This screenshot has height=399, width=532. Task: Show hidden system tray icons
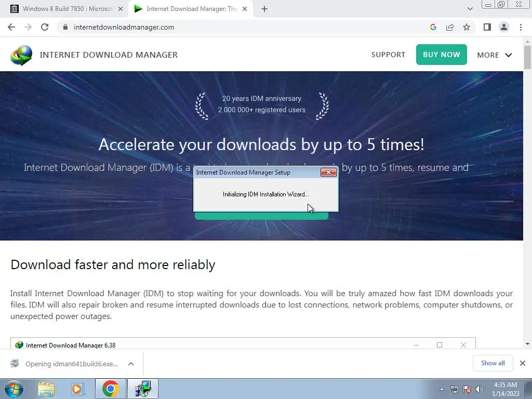[442, 389]
